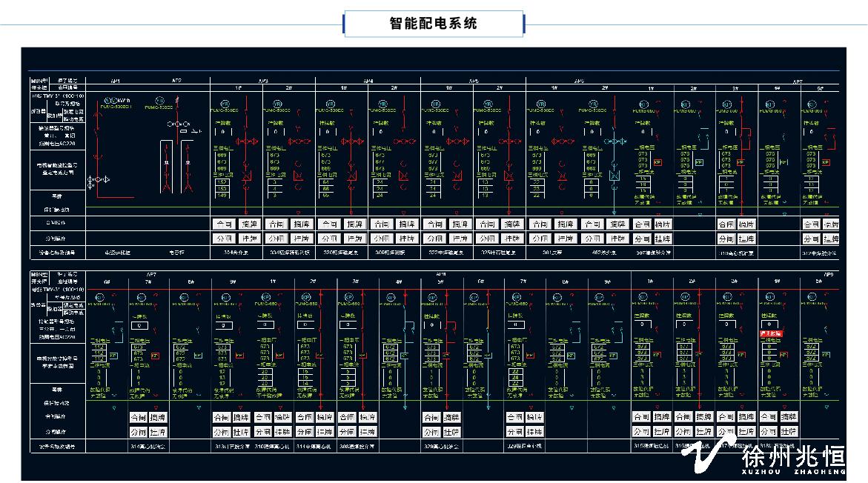Click the 智能配电系统 title banner
Screen dimensions: 868x483
click(434, 24)
